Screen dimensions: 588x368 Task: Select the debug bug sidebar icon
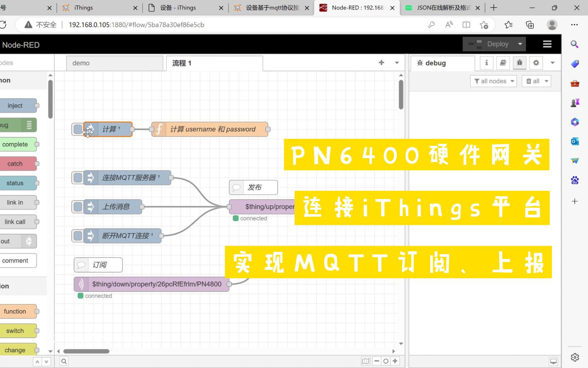click(520, 63)
